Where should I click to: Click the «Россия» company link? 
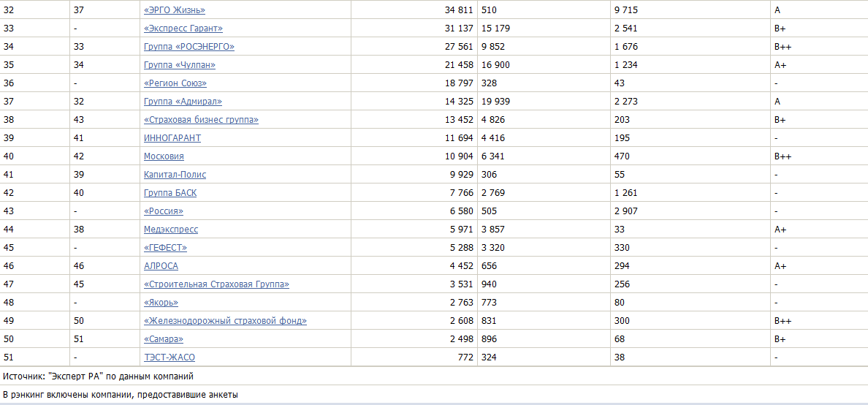tap(163, 211)
